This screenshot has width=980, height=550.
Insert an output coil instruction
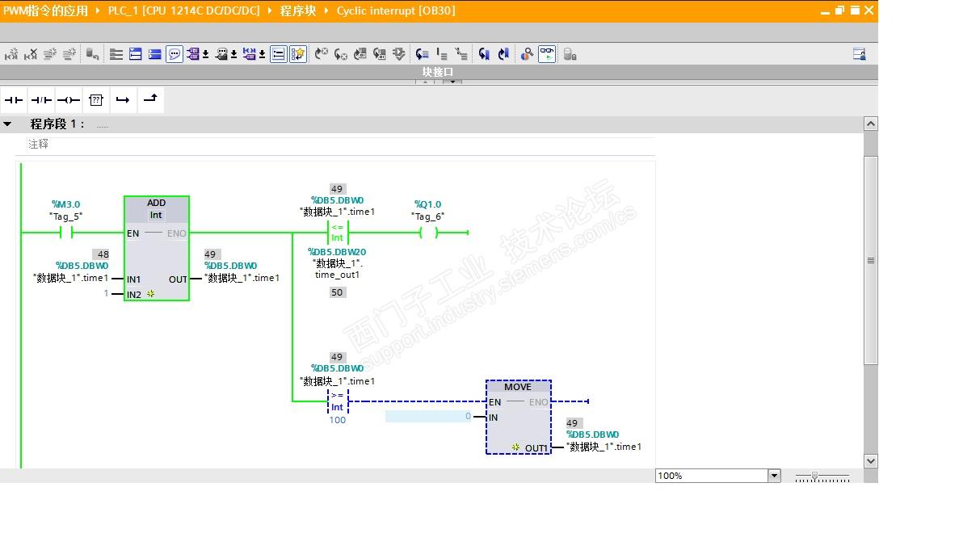click(69, 100)
